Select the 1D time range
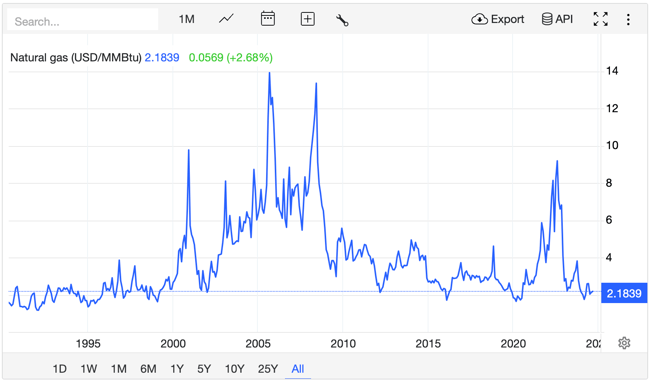The height and width of the screenshot is (381, 650). pyautogui.click(x=60, y=369)
